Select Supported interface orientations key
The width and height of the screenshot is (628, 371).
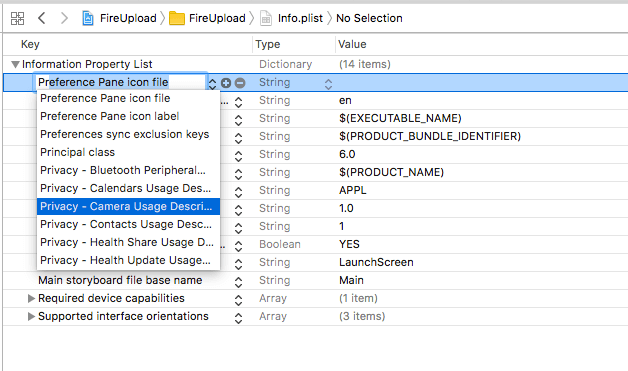click(x=123, y=316)
